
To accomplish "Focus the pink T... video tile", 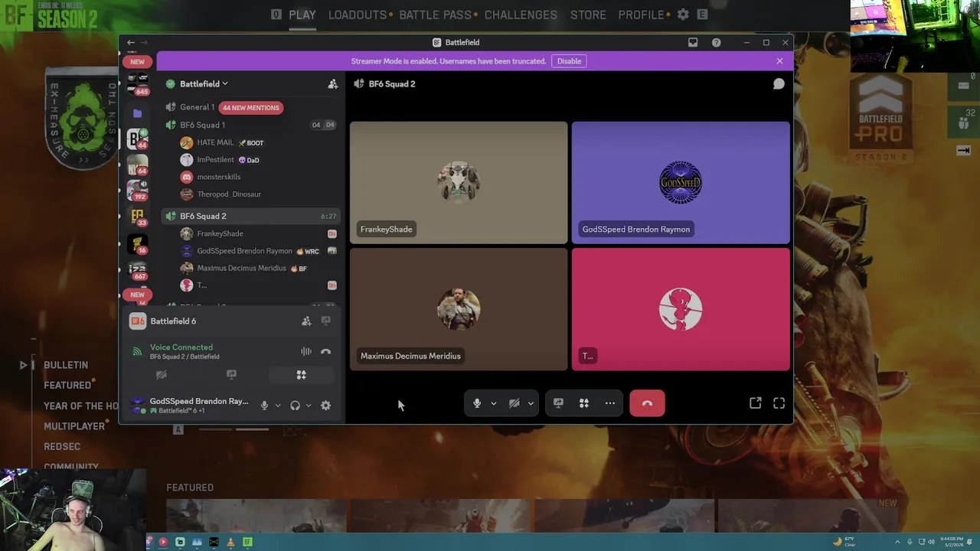I will pyautogui.click(x=681, y=309).
